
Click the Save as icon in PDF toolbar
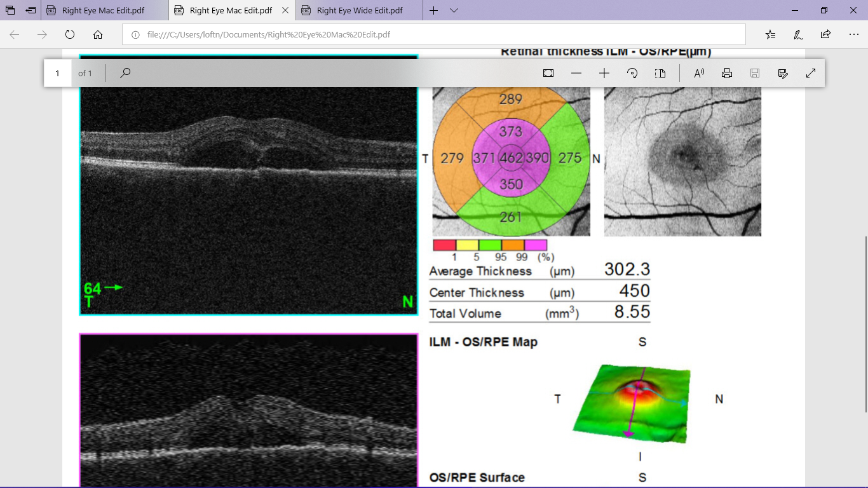click(x=783, y=73)
